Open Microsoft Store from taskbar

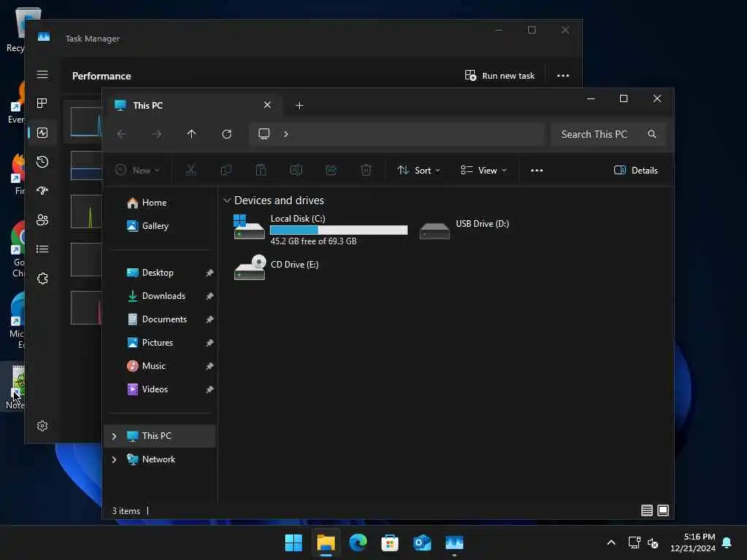pos(390,542)
